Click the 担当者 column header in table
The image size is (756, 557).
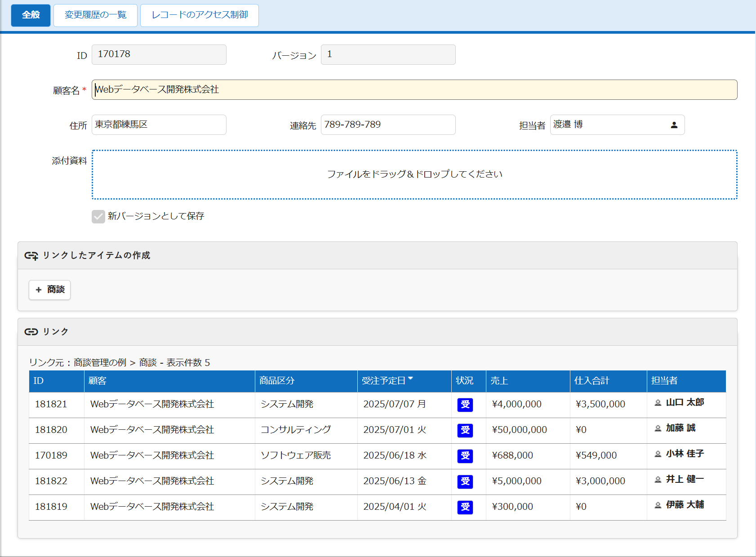click(x=686, y=381)
